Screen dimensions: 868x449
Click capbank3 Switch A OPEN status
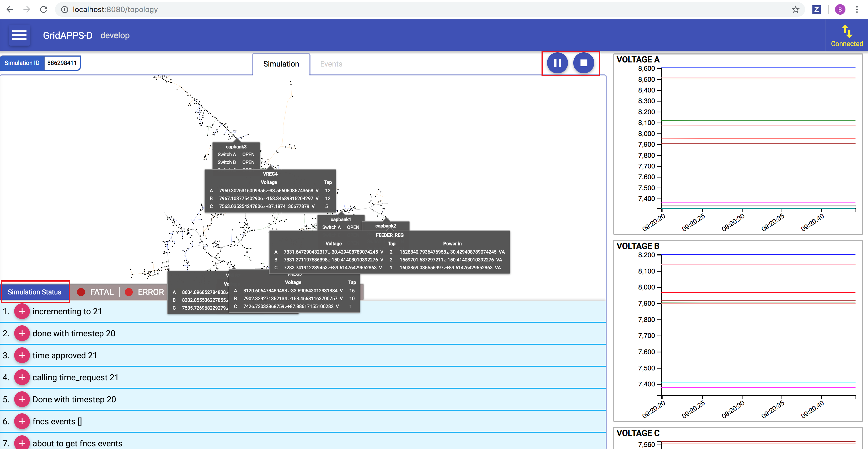pyautogui.click(x=248, y=155)
